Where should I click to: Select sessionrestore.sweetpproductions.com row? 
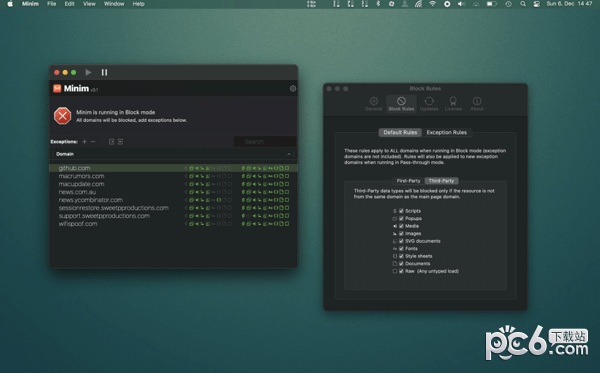coord(173,208)
